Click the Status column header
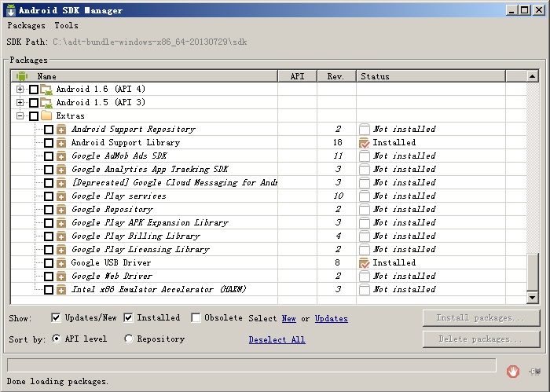Image resolution: width=550 pixels, height=392 pixels. tap(431, 76)
